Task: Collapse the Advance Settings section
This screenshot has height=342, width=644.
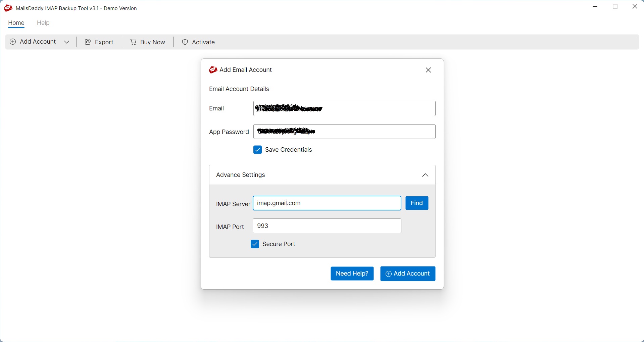Action: (425, 175)
